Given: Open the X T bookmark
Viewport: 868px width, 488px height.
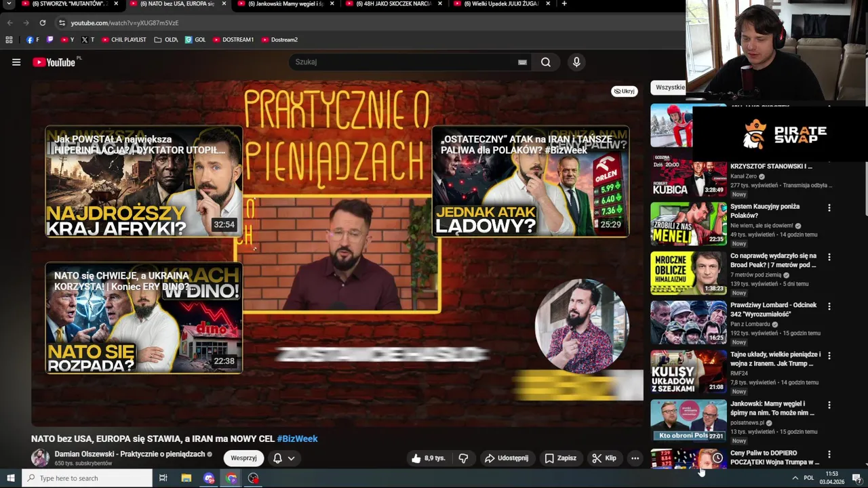Looking at the screenshot, I should pyautogui.click(x=87, y=40).
